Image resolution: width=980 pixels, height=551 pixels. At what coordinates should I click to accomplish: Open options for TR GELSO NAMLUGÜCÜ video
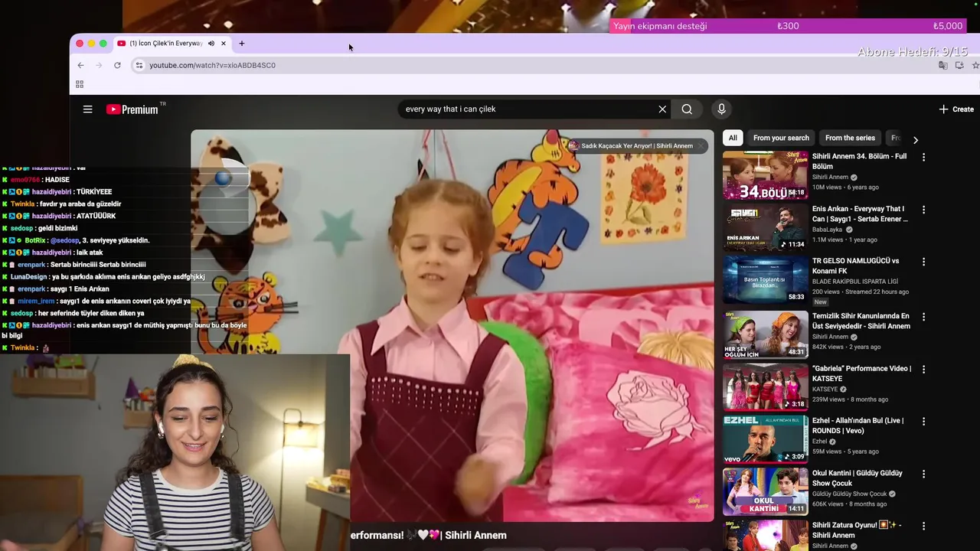pos(923,262)
